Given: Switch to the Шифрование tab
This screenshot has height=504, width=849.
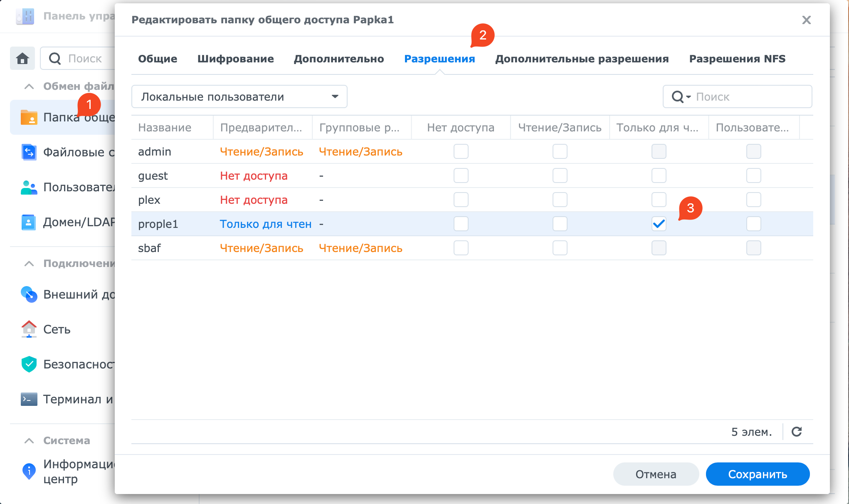Looking at the screenshot, I should [x=235, y=59].
